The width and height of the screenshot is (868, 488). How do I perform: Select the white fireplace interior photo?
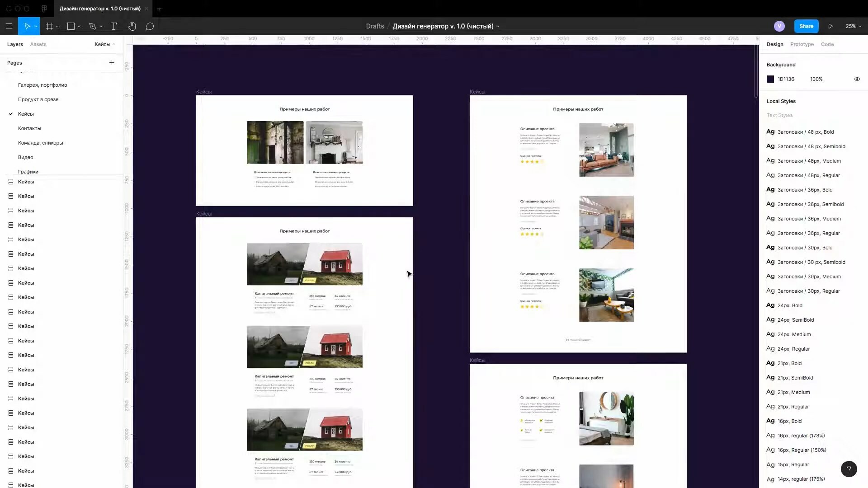(x=334, y=142)
